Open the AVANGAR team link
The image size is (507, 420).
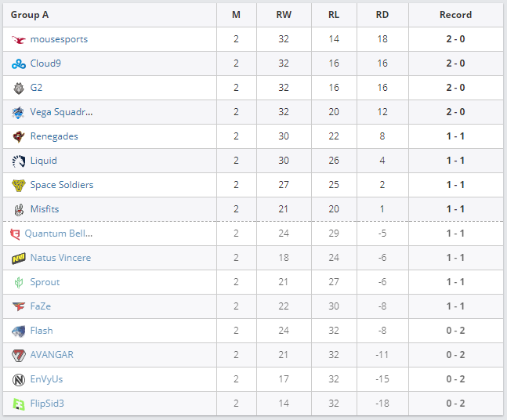click(x=52, y=355)
